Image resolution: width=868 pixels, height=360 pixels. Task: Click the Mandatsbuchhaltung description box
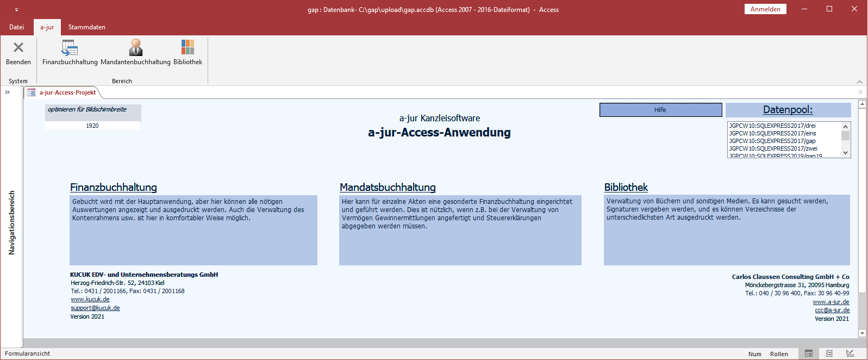pos(460,230)
